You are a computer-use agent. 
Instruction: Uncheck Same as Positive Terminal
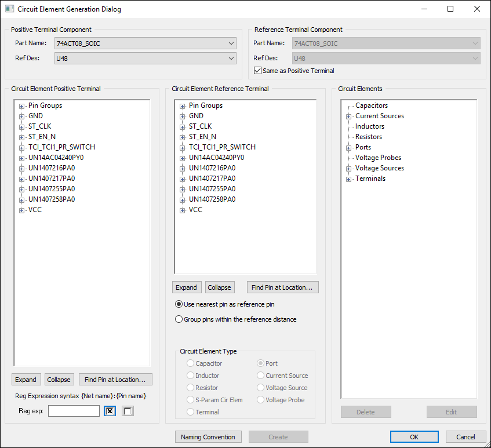tap(257, 71)
